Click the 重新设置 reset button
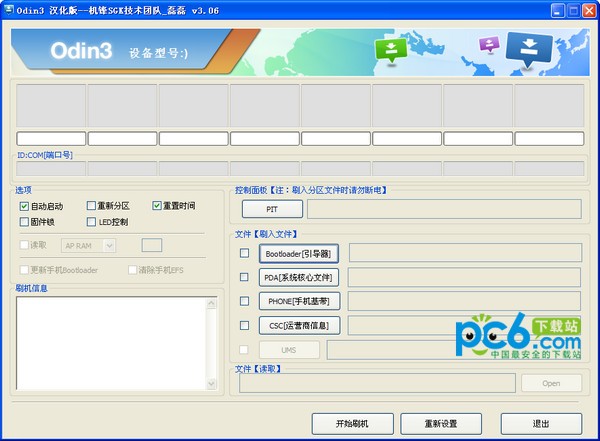Viewport: 600px width, 441px height. click(441, 423)
